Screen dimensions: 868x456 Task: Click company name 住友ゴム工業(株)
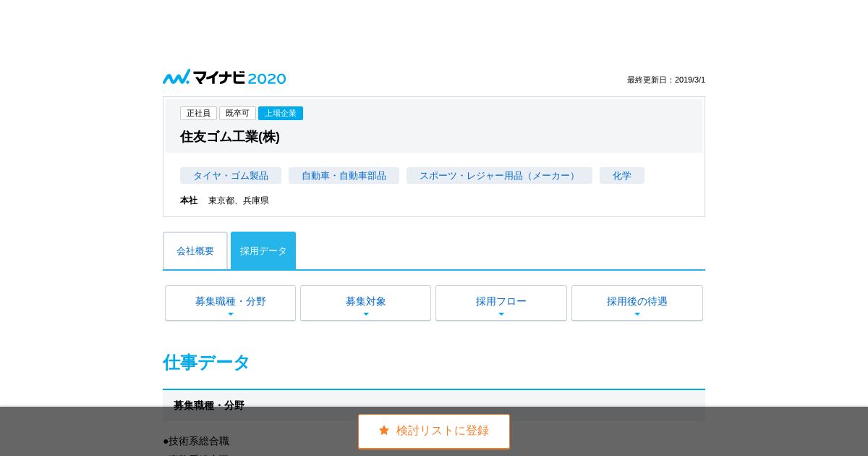[x=230, y=137]
